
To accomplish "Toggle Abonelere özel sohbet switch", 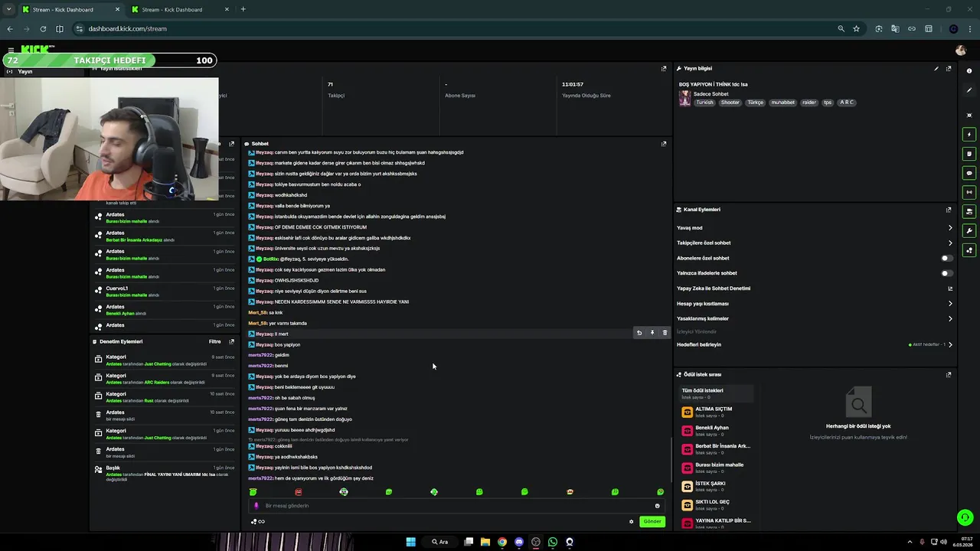I will pos(947,258).
